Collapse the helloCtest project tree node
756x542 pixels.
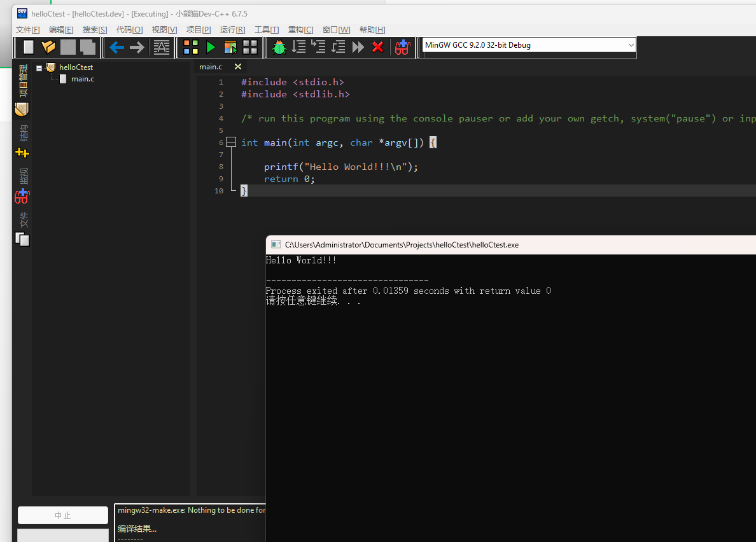(x=39, y=67)
